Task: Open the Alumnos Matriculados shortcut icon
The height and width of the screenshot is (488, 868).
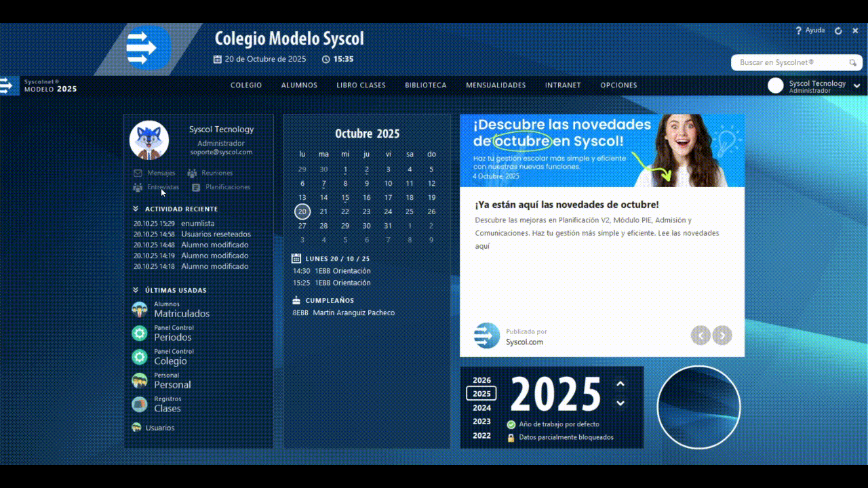Action: pyautogui.click(x=140, y=310)
